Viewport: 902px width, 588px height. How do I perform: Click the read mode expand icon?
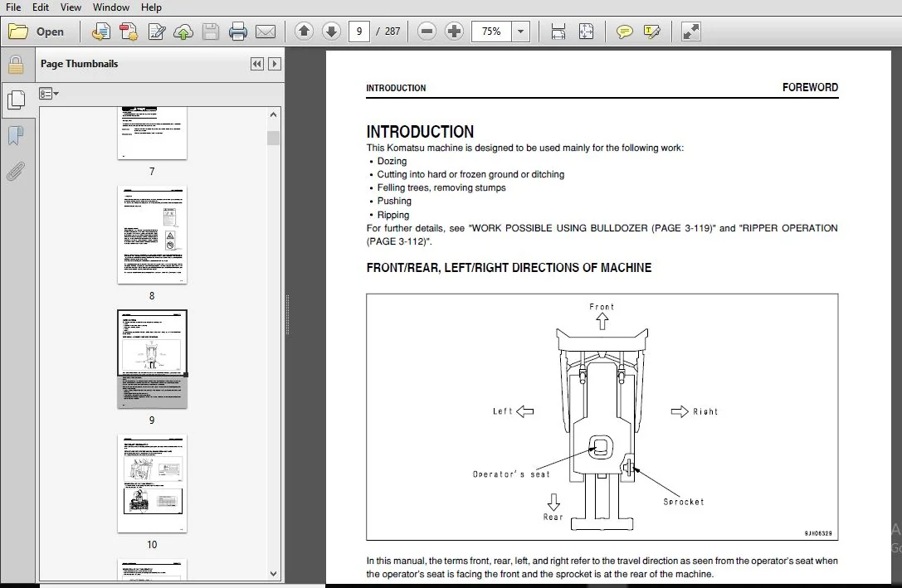[x=691, y=32]
